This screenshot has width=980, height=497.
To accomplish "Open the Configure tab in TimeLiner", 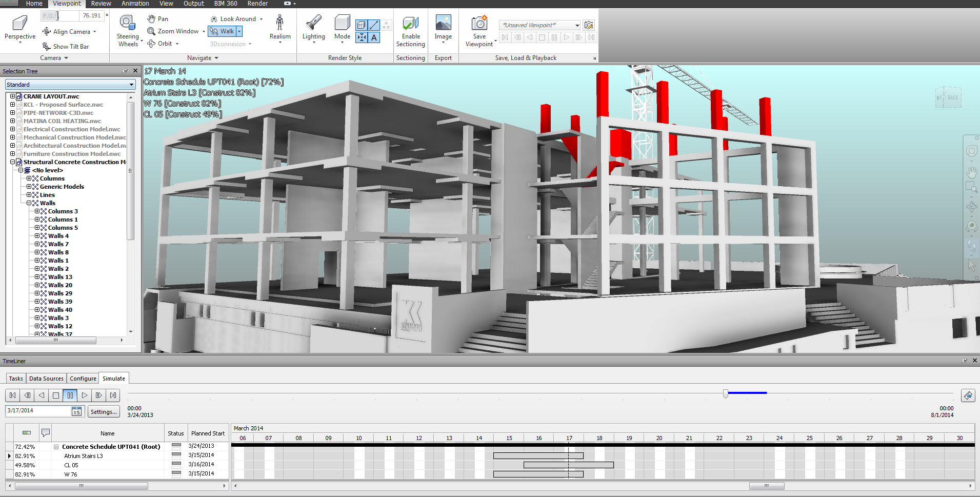I will (x=83, y=379).
